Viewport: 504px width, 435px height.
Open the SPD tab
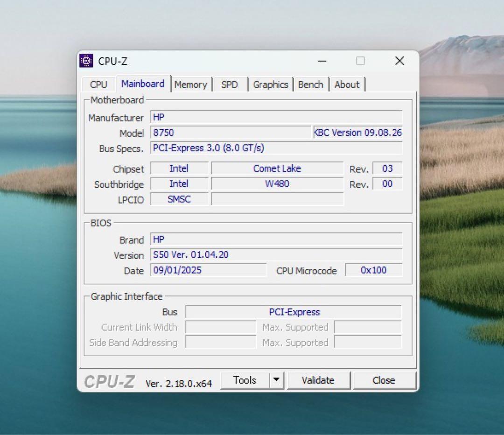point(230,84)
